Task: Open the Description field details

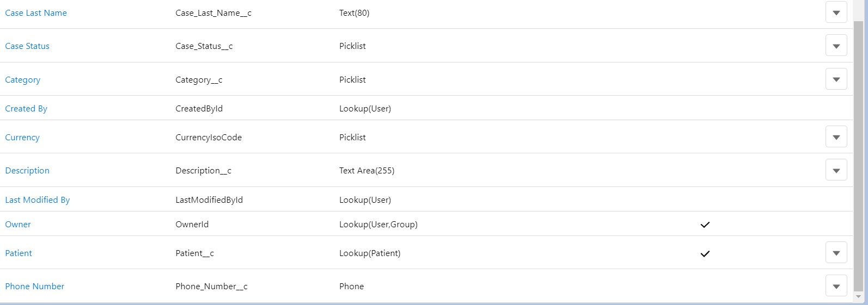Action: (x=27, y=171)
